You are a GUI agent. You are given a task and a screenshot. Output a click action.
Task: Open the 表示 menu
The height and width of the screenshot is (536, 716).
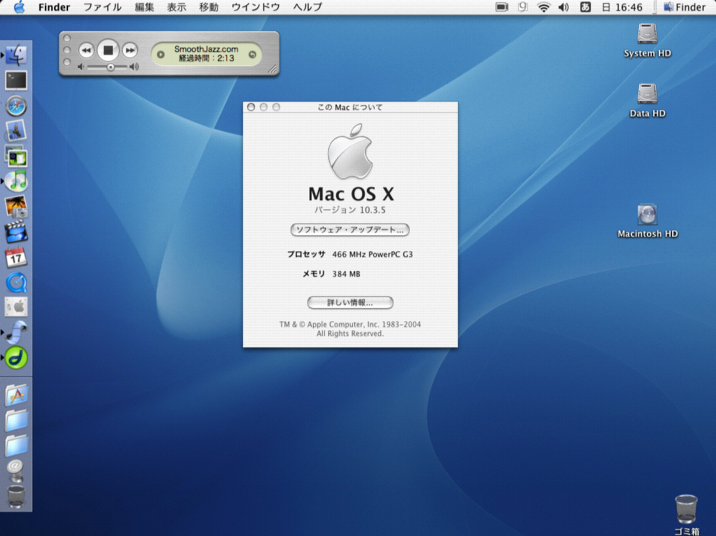tap(176, 7)
